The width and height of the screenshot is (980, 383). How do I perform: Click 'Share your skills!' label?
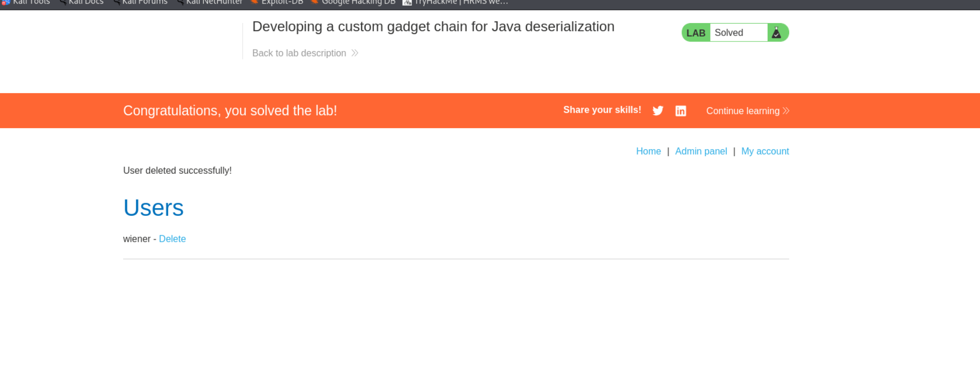602,110
